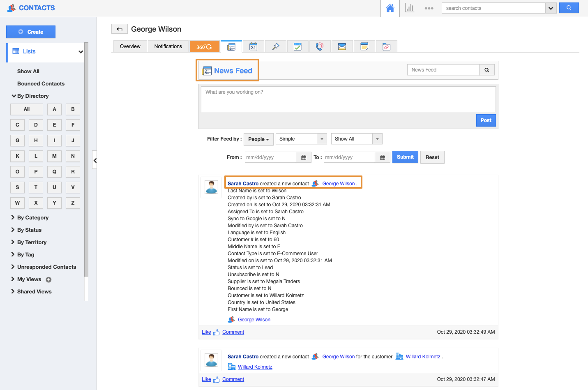Click the pin (follow-ups) tab icon
This screenshot has width=588, height=390.
(x=276, y=47)
